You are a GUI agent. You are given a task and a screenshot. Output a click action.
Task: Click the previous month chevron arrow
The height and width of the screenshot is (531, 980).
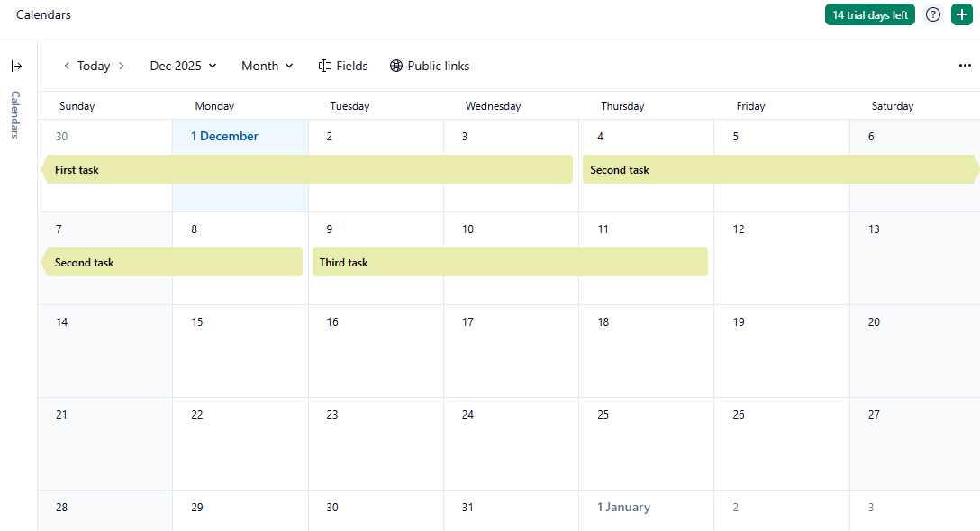[x=67, y=65]
